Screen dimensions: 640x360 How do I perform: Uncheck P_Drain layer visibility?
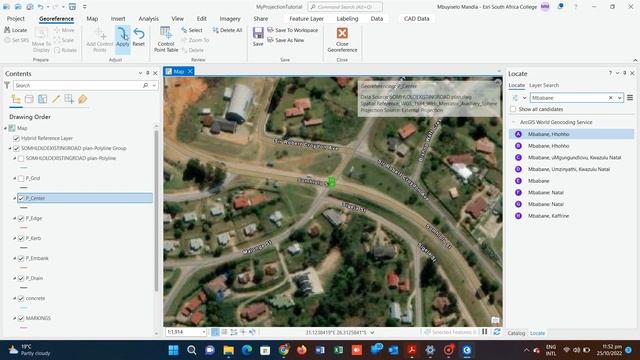point(21,278)
